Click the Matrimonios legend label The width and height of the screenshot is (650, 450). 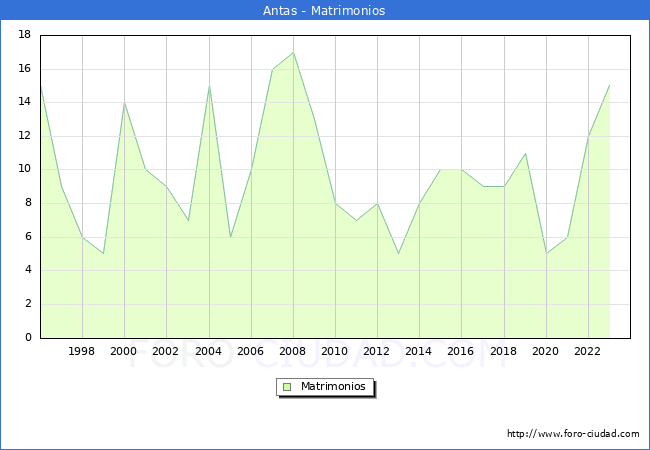pos(332,386)
